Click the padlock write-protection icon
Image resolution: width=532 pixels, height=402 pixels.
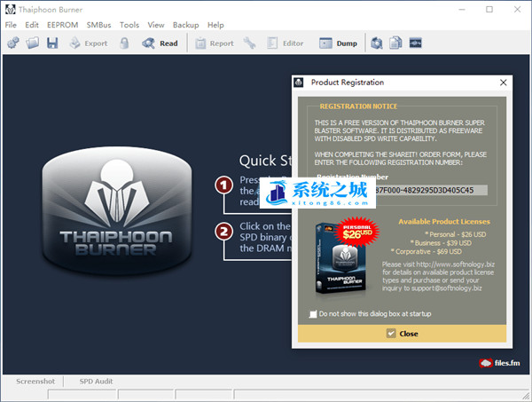pyautogui.click(x=124, y=43)
